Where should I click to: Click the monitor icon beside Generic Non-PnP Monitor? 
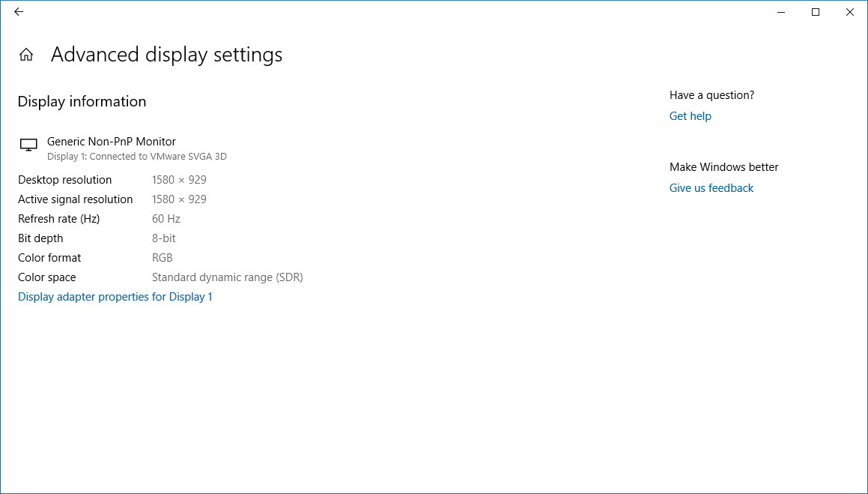(x=28, y=145)
